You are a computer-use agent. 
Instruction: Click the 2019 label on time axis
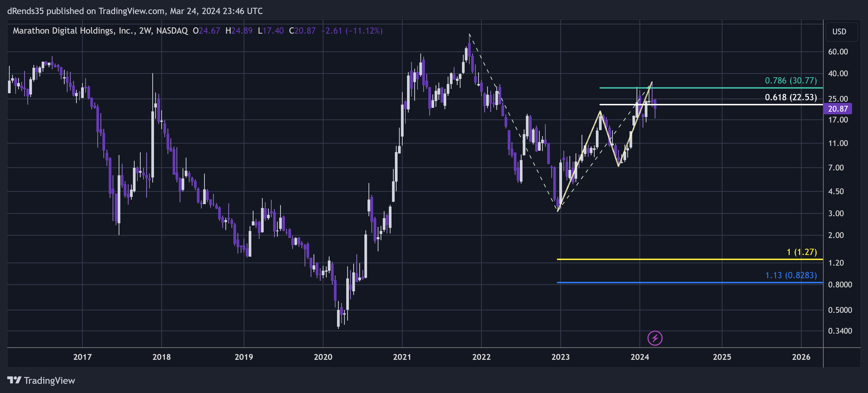[x=244, y=357]
